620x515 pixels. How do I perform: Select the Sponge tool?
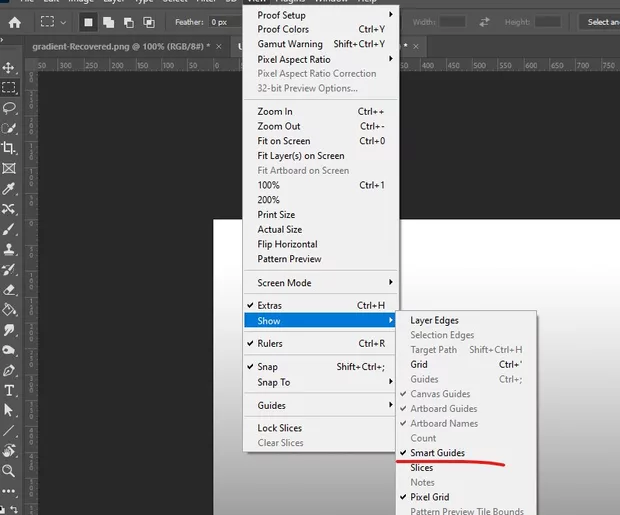9,350
